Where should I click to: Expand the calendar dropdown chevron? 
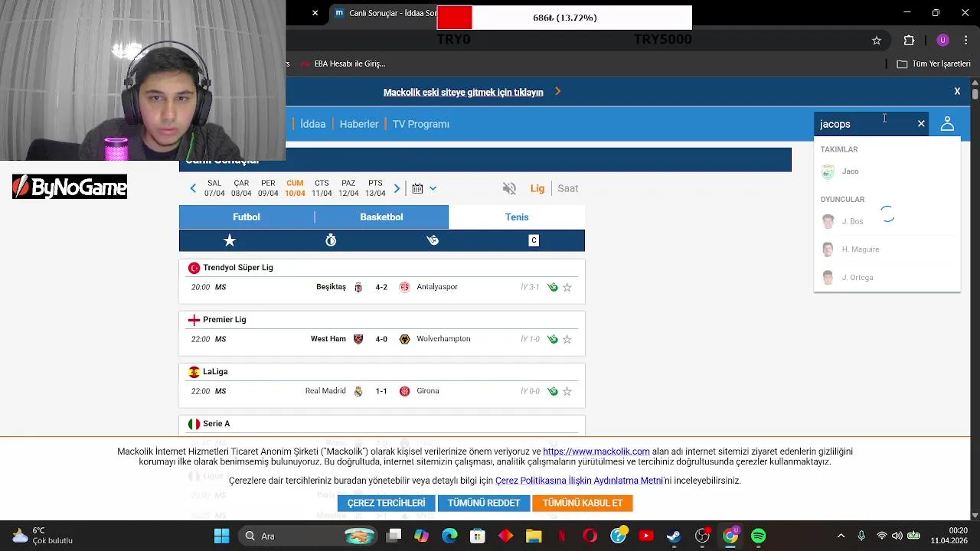pos(433,188)
